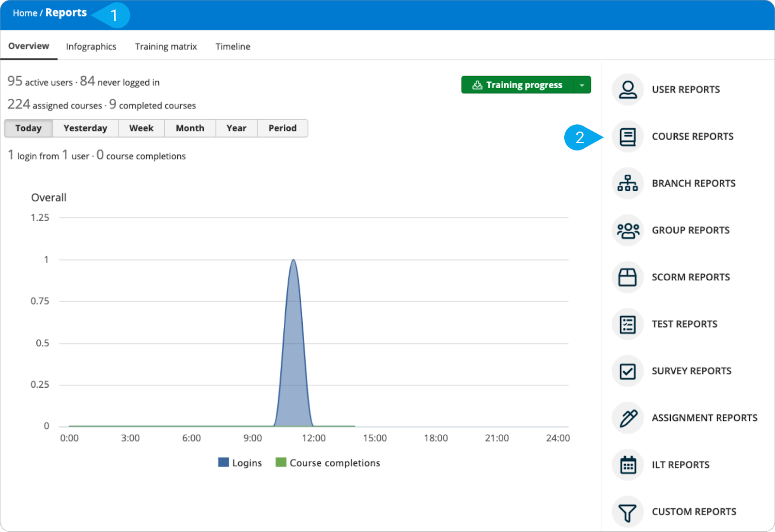Open the User Reports person icon

click(x=628, y=90)
